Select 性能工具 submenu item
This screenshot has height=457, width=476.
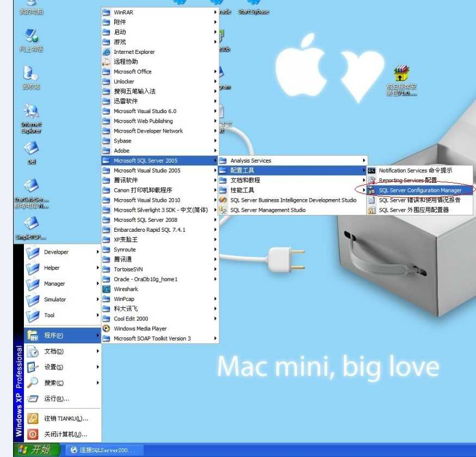pyautogui.click(x=292, y=190)
